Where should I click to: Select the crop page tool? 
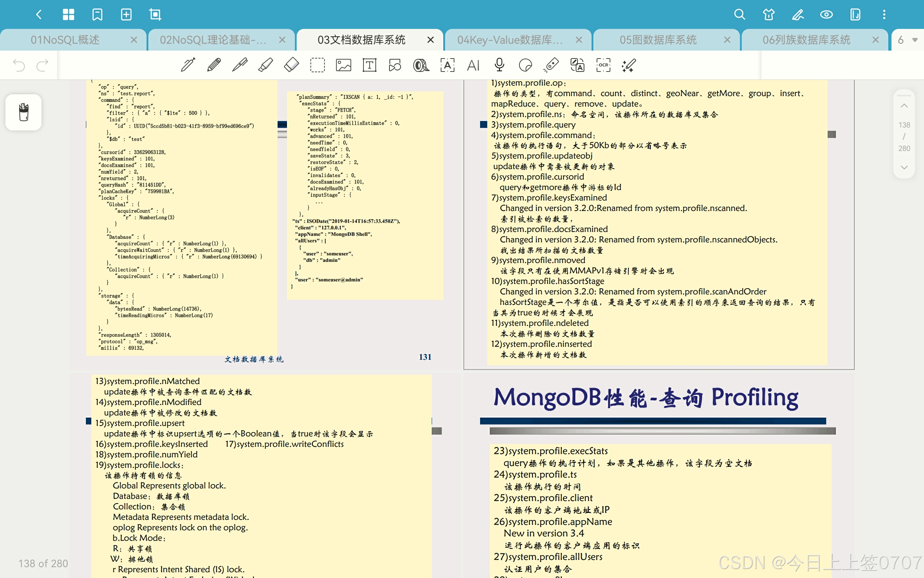point(155,14)
